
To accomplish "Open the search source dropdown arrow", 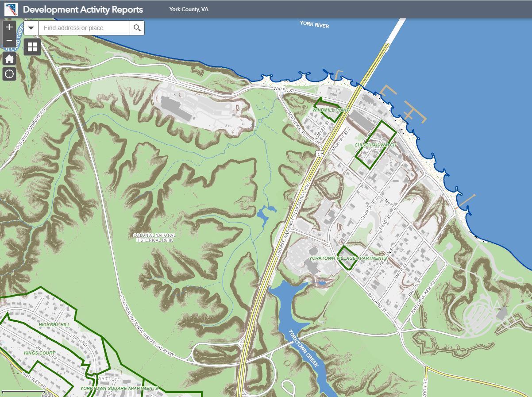I will 31,27.
